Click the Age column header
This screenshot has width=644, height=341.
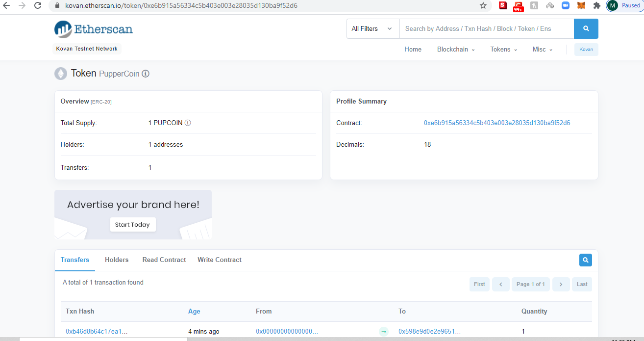pyautogui.click(x=194, y=311)
